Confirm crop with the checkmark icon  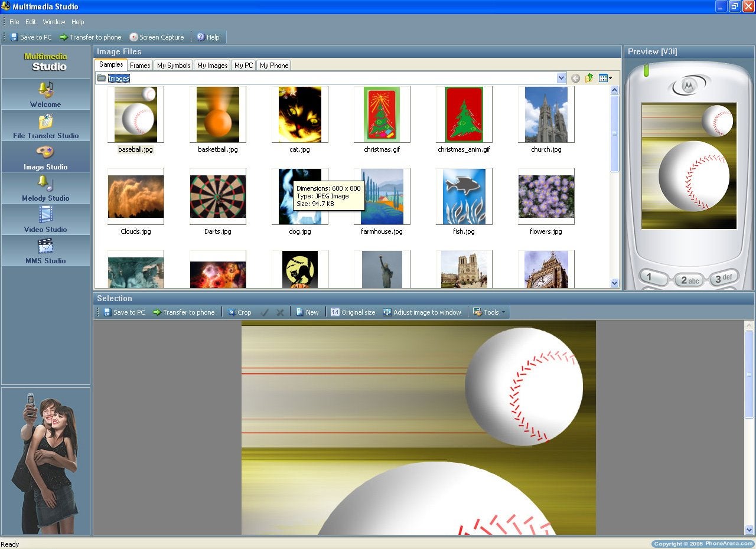coord(265,312)
